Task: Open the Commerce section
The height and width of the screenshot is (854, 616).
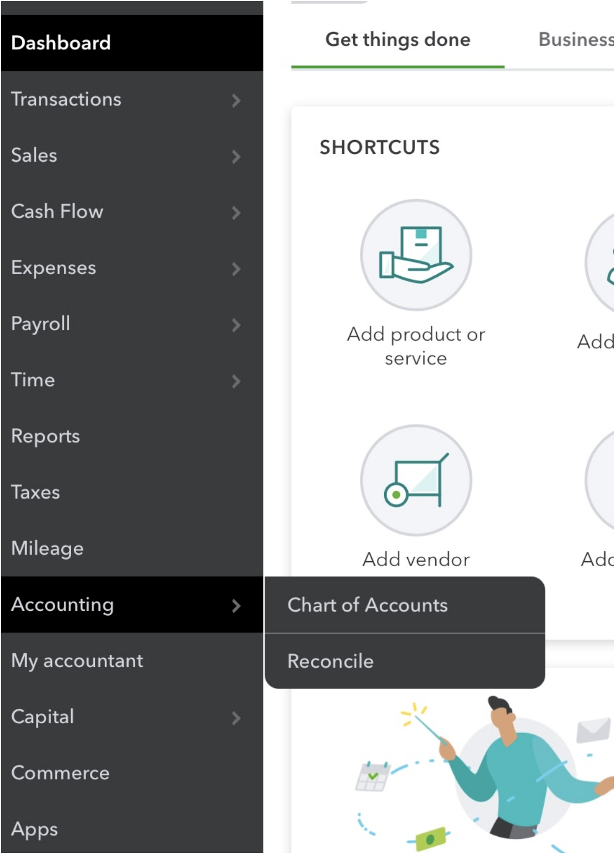Action: (59, 773)
